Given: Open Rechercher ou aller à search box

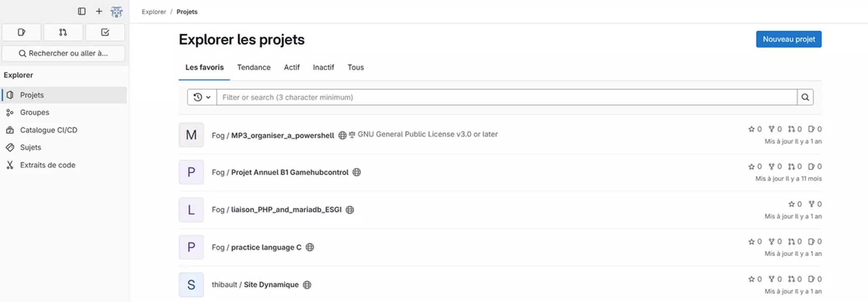Looking at the screenshot, I should coord(63,53).
